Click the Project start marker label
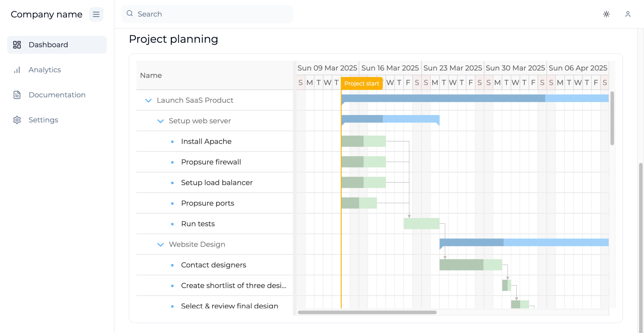This screenshot has width=644, height=333. point(362,83)
